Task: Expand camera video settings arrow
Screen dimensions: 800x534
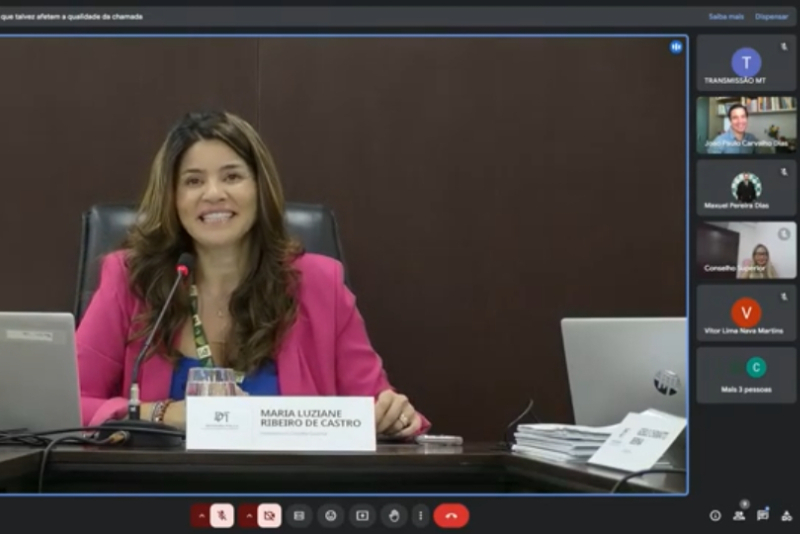Action: 247,515
